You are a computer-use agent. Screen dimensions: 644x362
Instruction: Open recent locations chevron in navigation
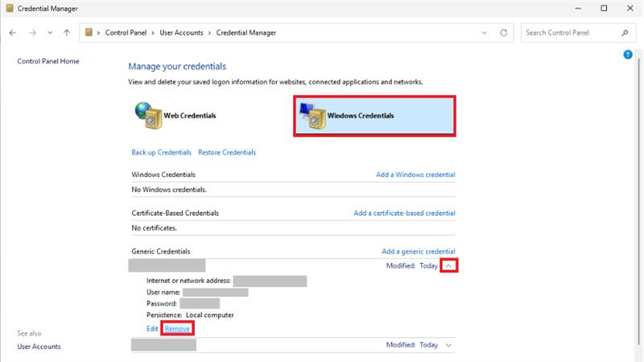click(50, 33)
